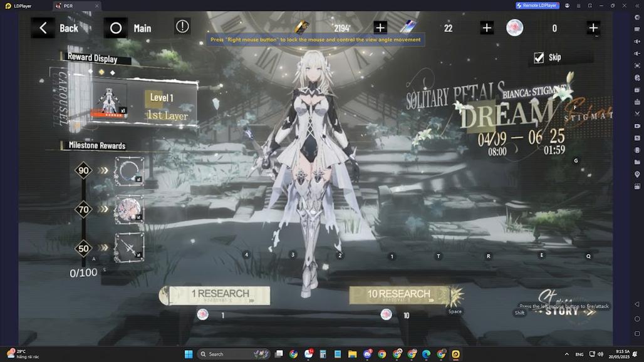Open weather widget showing 29°C
This screenshot has height=362, width=644.
(x=23, y=354)
